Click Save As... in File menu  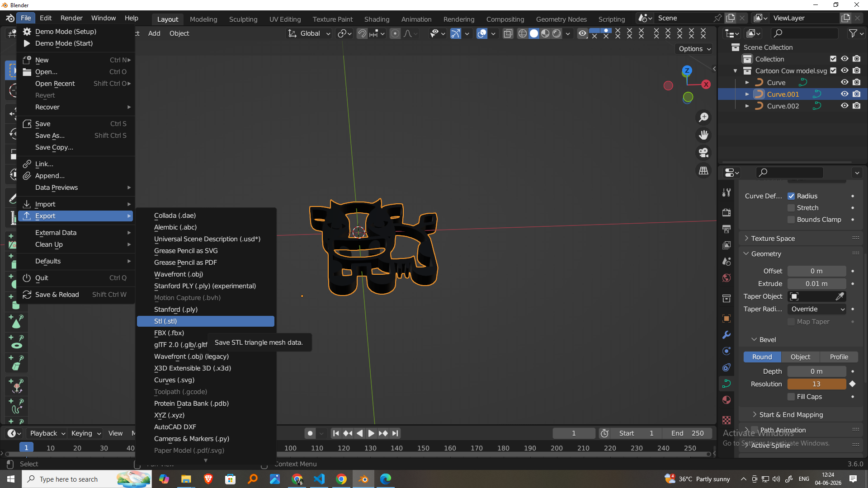(76, 136)
